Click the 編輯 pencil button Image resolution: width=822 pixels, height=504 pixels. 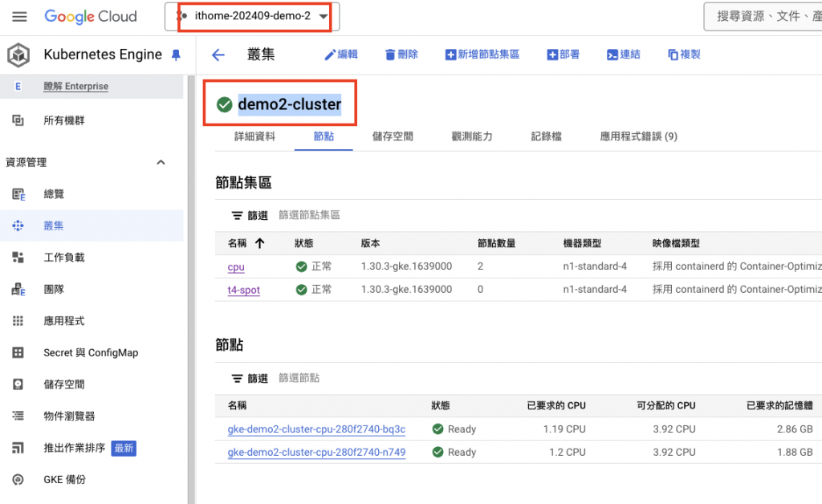pos(340,55)
